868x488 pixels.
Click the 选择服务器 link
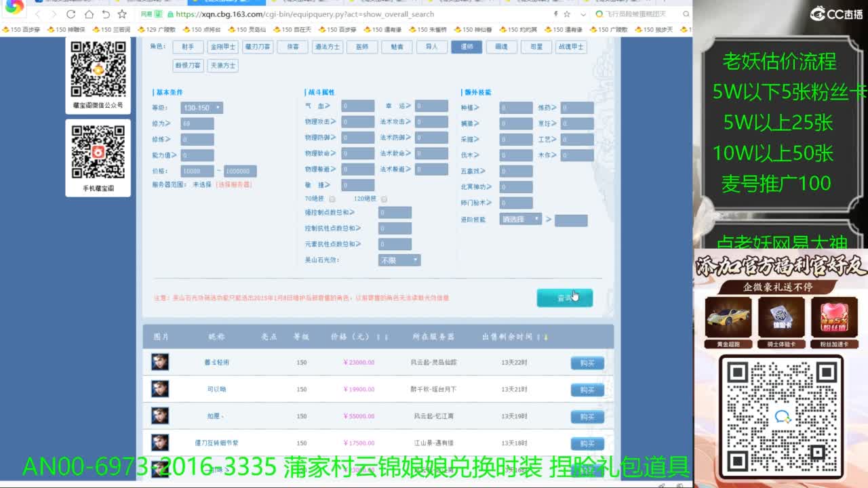233,184
